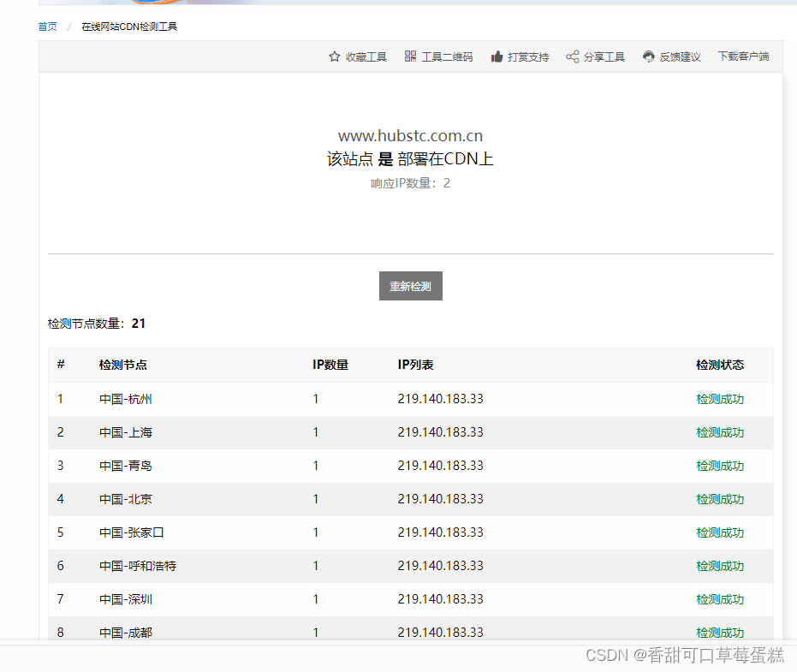Click the thumbs-up 打赏支持 tip icon
Screen dimensions: 797x672
(497, 56)
